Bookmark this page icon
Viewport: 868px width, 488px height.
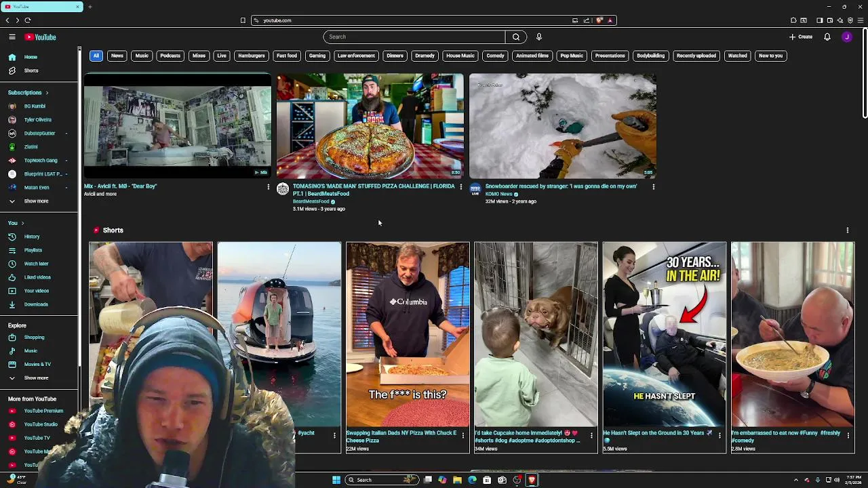click(x=243, y=20)
